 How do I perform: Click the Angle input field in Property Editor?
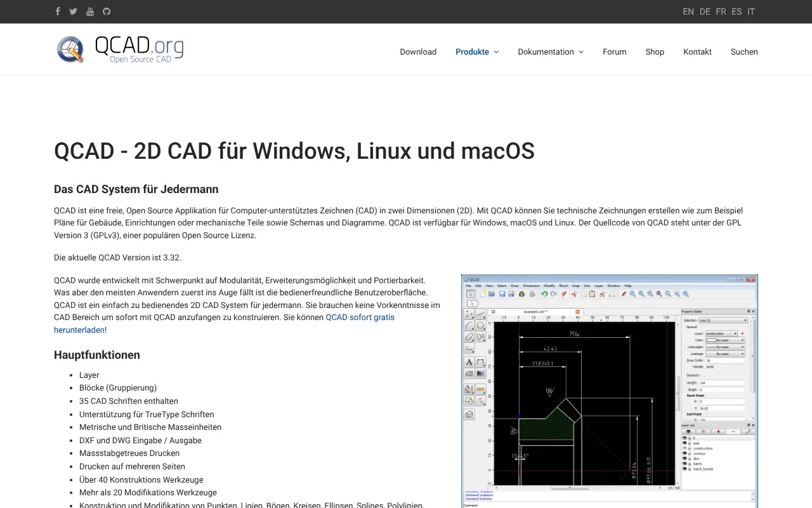coord(723,389)
